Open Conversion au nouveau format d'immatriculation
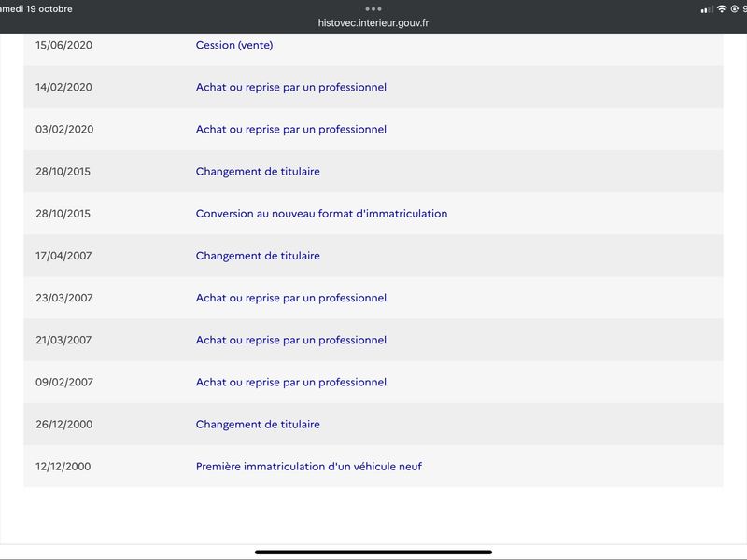 pos(373,214)
